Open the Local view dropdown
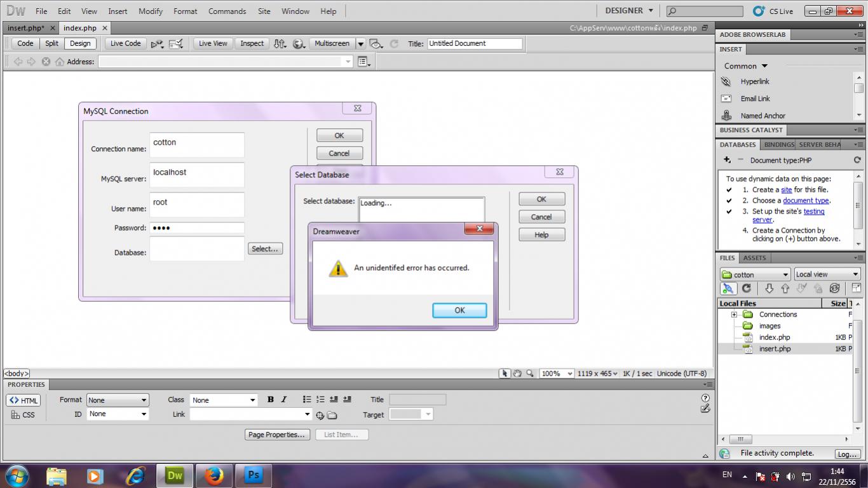This screenshot has height=488, width=868. click(827, 274)
